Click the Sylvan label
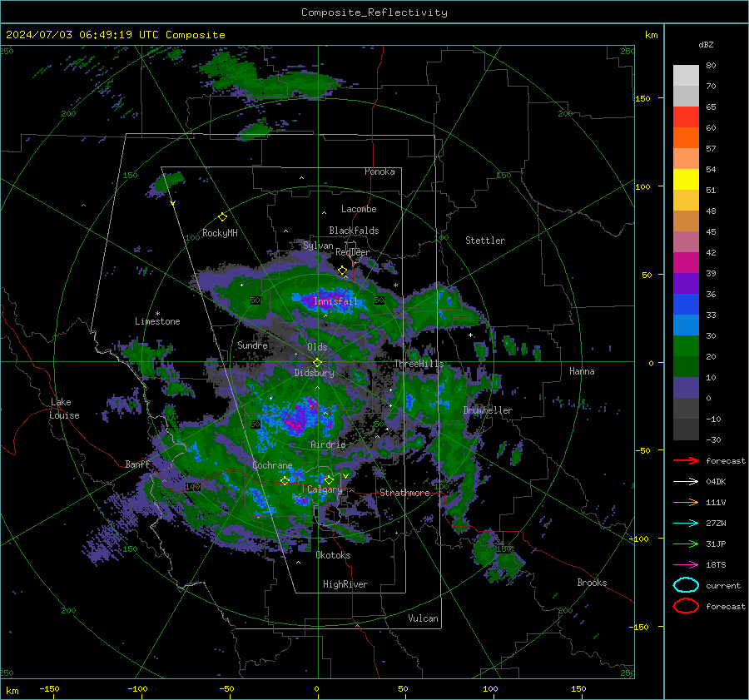The height and width of the screenshot is (700, 749). click(x=318, y=246)
